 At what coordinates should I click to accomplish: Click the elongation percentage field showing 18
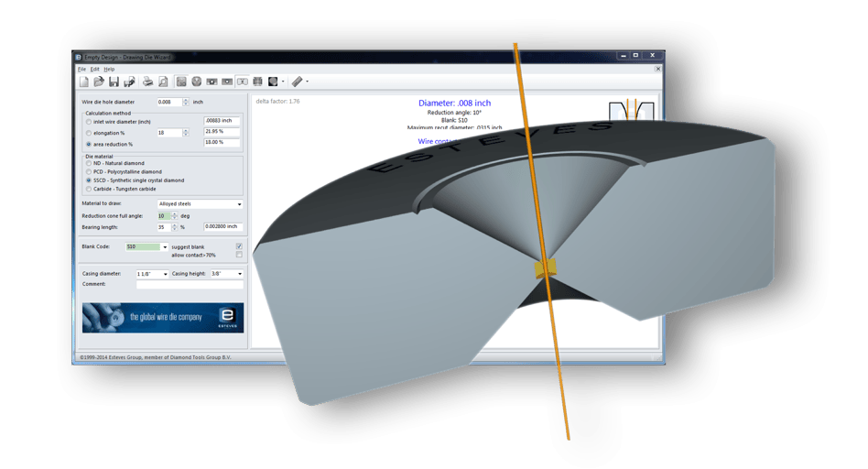point(169,133)
